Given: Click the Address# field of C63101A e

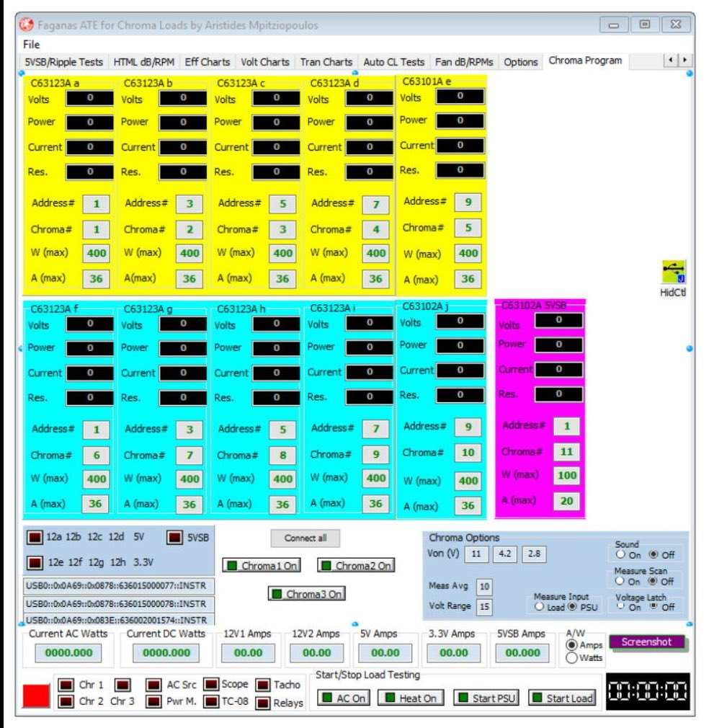Looking at the screenshot, I should pos(468,202).
